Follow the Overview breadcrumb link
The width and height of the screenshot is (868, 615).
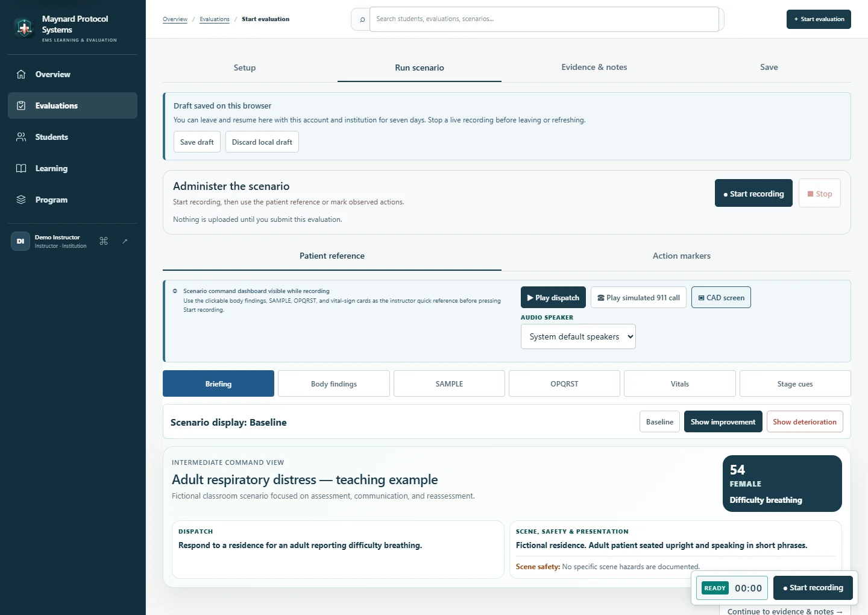point(175,19)
